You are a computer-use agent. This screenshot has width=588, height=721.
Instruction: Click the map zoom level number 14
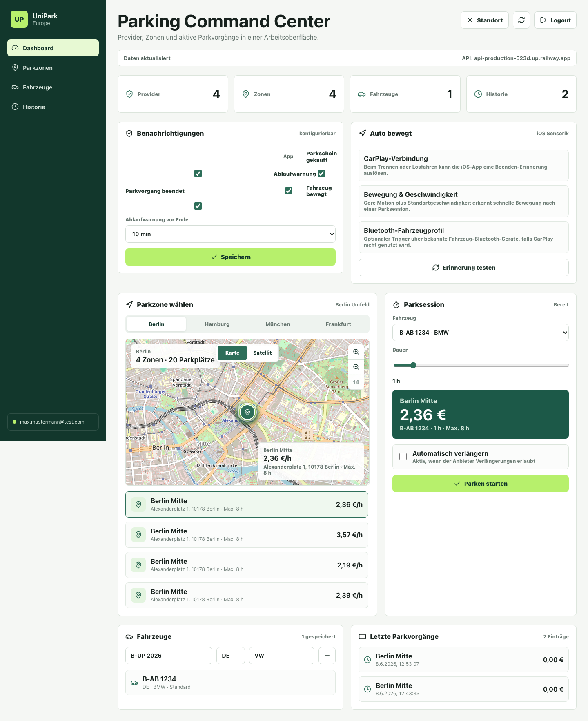[356, 382]
